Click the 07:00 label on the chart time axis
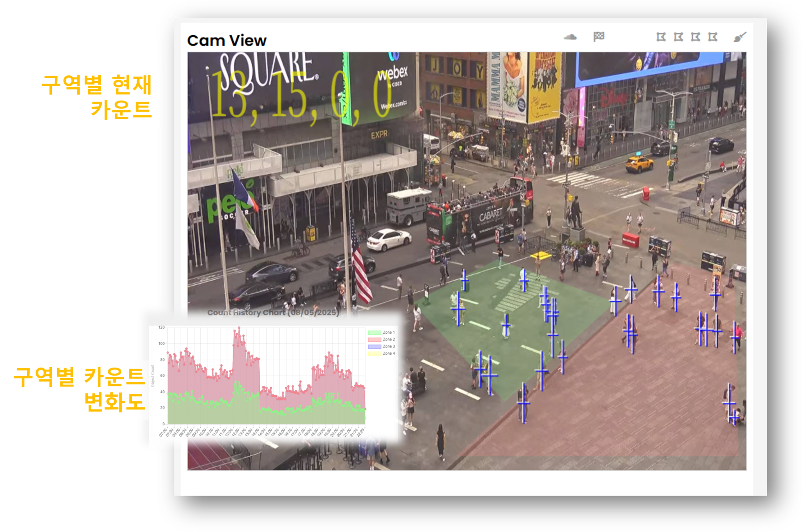 pos(163,432)
